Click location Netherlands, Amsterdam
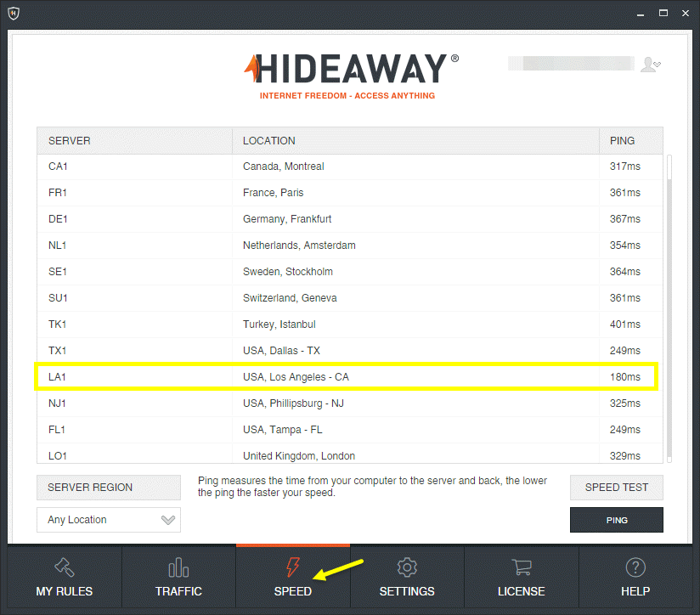 point(299,245)
